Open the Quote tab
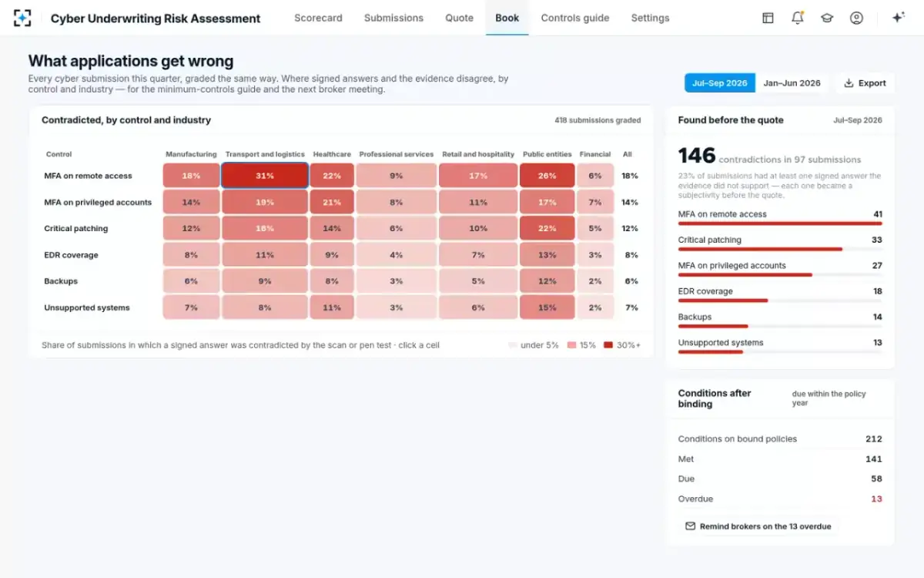The height and width of the screenshot is (578, 924). click(459, 18)
